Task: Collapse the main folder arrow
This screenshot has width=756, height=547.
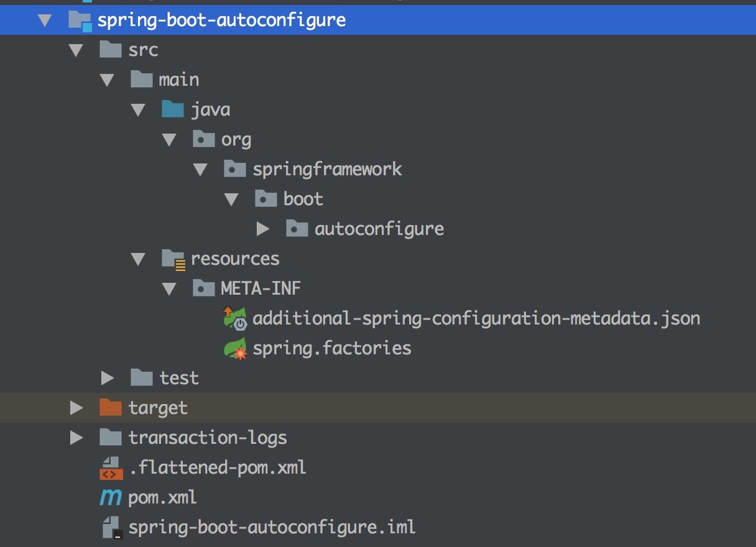Action: click(x=107, y=80)
